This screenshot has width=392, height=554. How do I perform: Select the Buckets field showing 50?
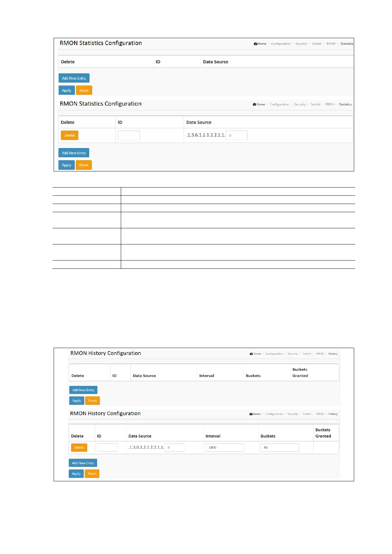280,448
